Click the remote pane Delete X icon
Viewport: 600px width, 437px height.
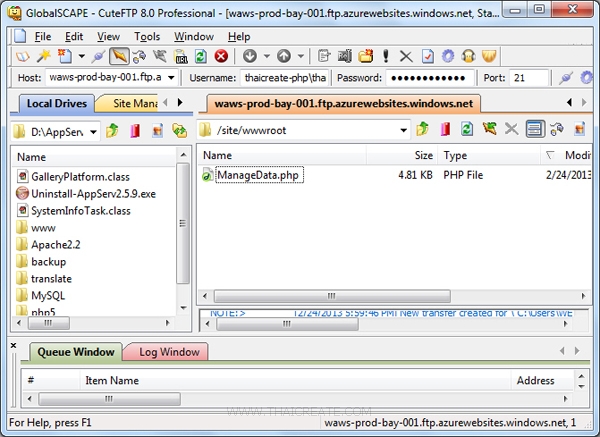coord(511,129)
